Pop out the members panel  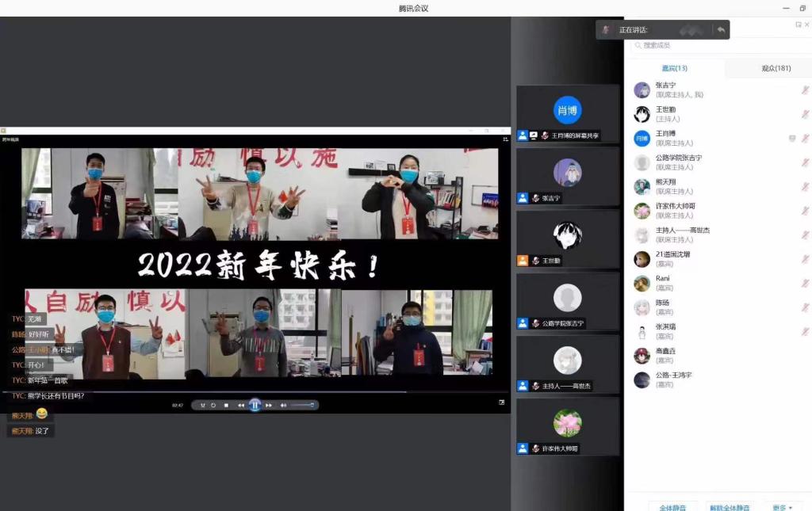pyautogui.click(x=798, y=25)
